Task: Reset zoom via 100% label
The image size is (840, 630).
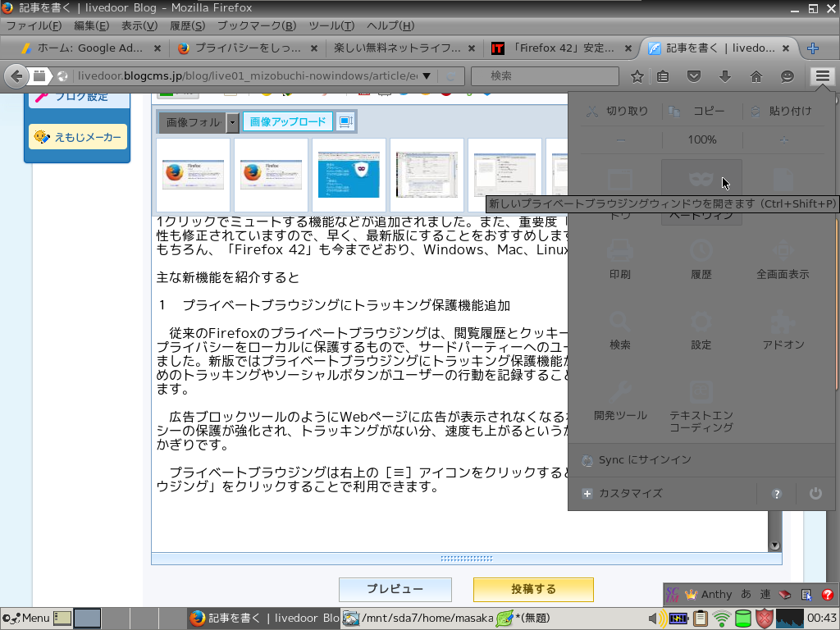Action: [702, 139]
